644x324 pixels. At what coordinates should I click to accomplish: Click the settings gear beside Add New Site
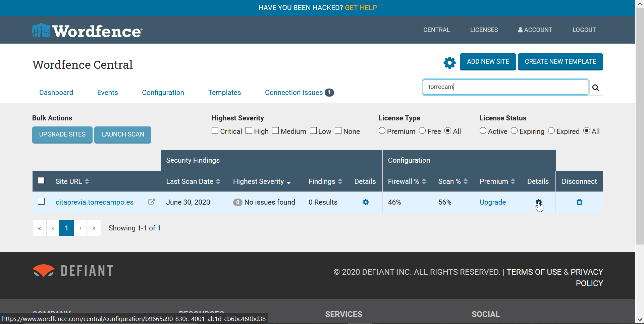click(449, 62)
